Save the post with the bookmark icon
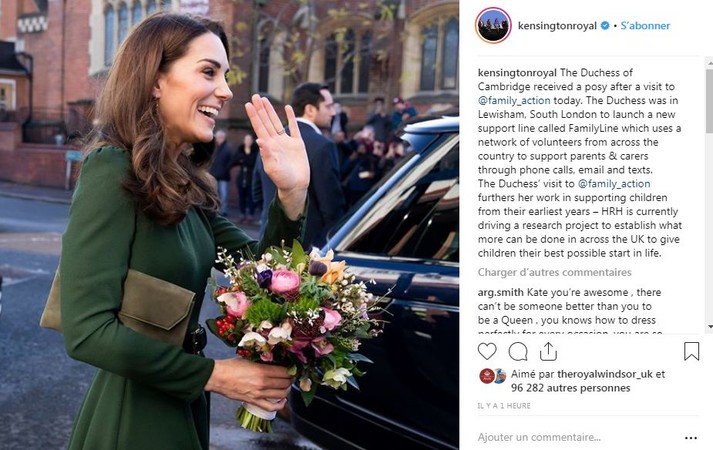 (691, 351)
